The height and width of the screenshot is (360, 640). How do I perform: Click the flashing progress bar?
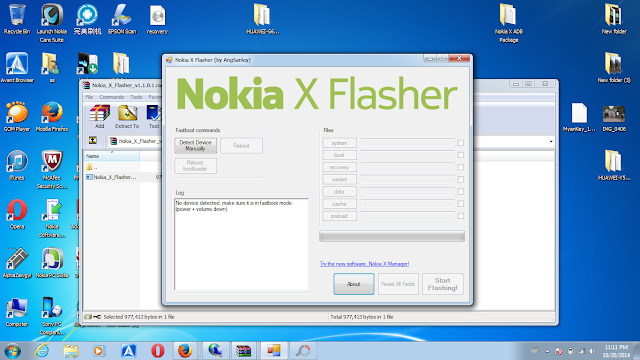pyautogui.click(x=392, y=236)
